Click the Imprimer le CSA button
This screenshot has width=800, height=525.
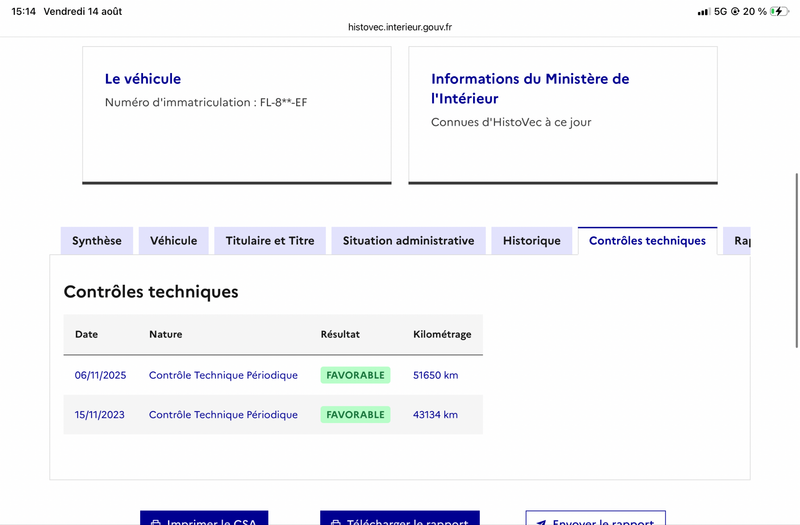click(x=204, y=518)
